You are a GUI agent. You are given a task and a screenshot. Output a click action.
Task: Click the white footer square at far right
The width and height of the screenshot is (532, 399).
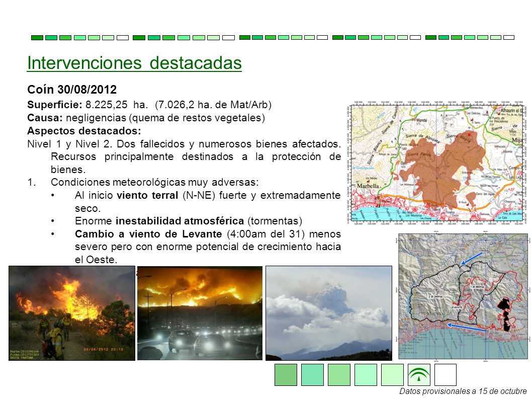point(446,375)
